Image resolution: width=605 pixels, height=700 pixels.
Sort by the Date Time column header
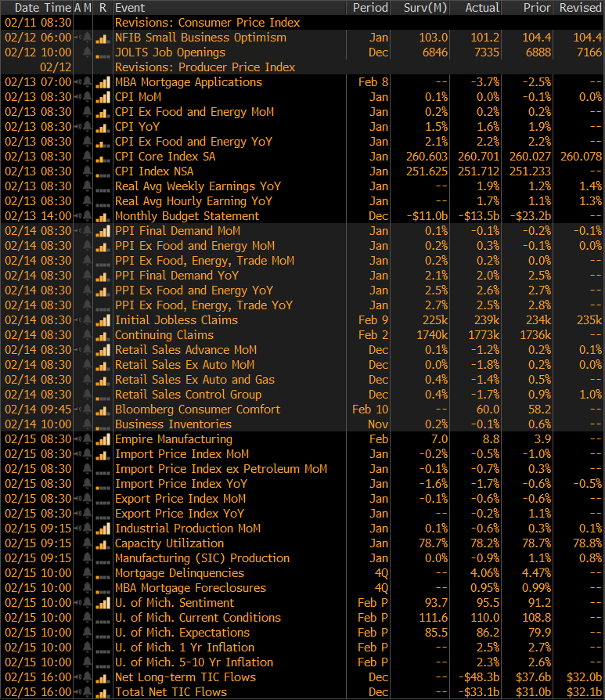point(37,7)
